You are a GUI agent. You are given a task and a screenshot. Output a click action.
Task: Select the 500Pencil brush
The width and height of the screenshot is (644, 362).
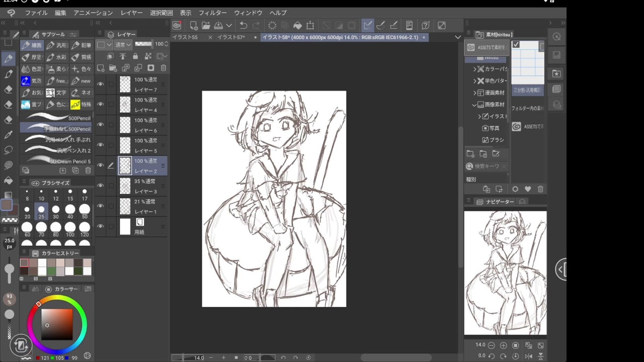coord(56,118)
